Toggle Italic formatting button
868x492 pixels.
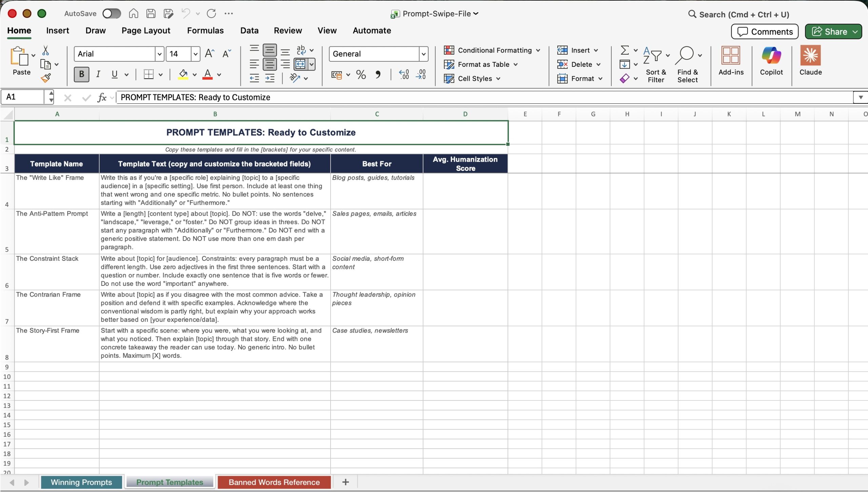pos(98,74)
